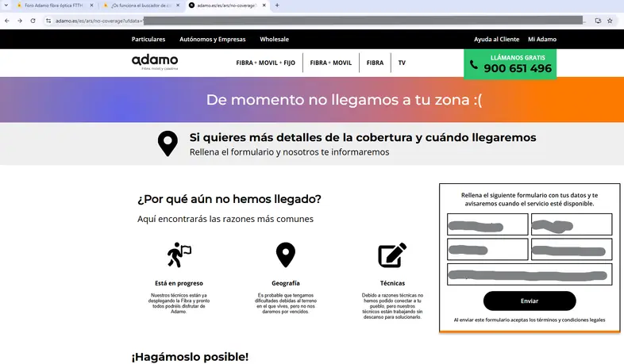This screenshot has height=364, width=624.
Task: Open FIBRA + MOVIL + FIJO plans
Action: tap(265, 63)
